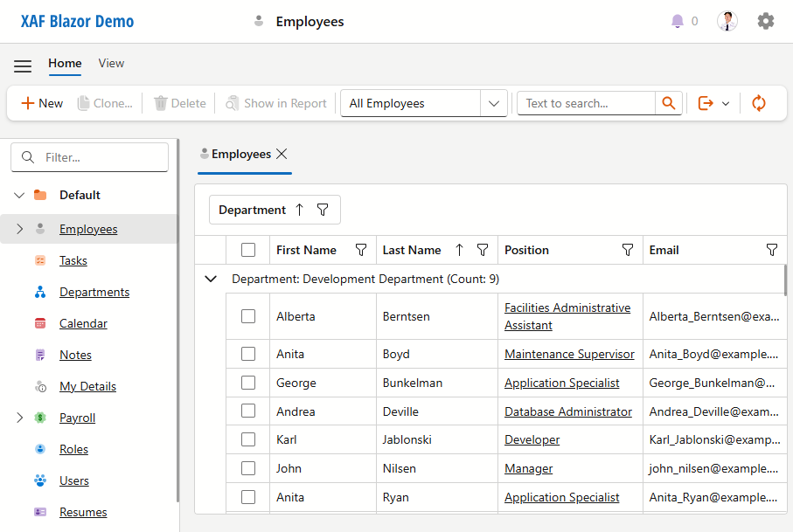
Task: Switch to the View ribbon tab
Action: [x=111, y=63]
